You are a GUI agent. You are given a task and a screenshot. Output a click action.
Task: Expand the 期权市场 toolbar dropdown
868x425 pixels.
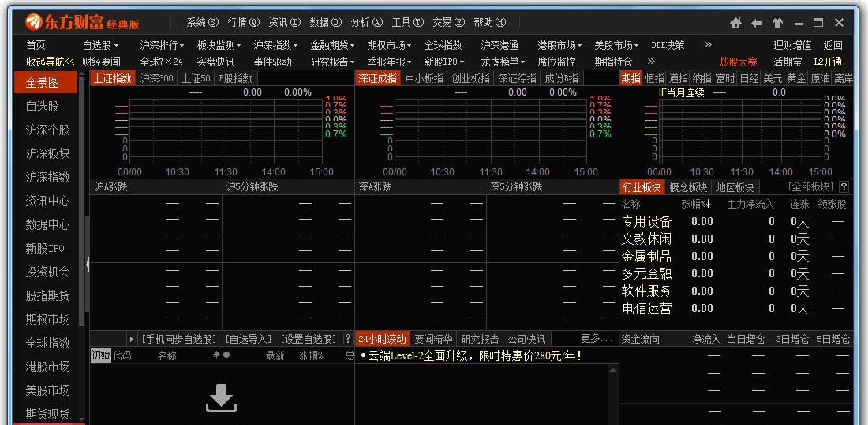[x=390, y=45]
